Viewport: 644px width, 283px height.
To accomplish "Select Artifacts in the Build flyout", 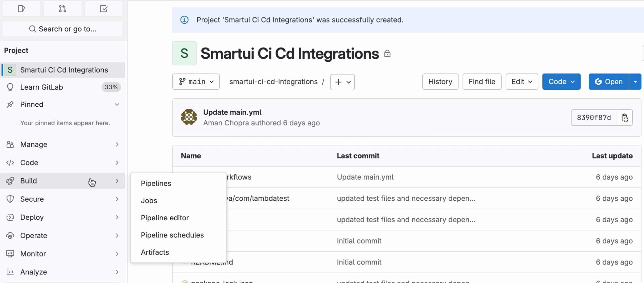I will (x=155, y=252).
